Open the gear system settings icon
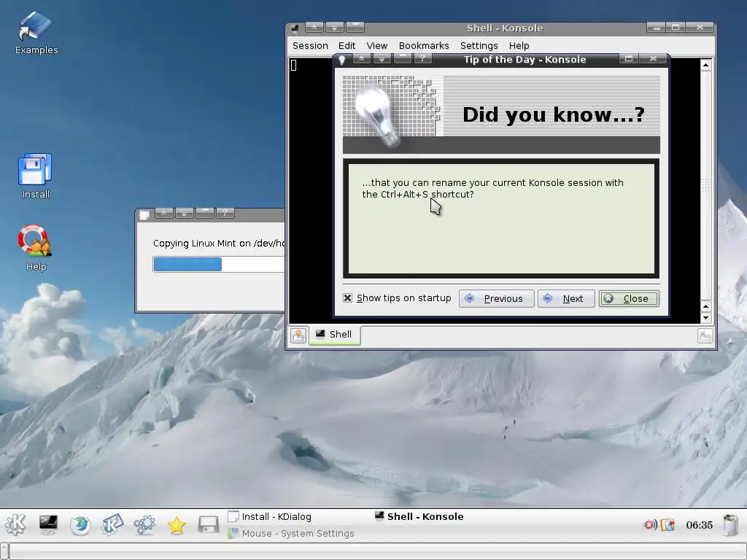 click(144, 525)
